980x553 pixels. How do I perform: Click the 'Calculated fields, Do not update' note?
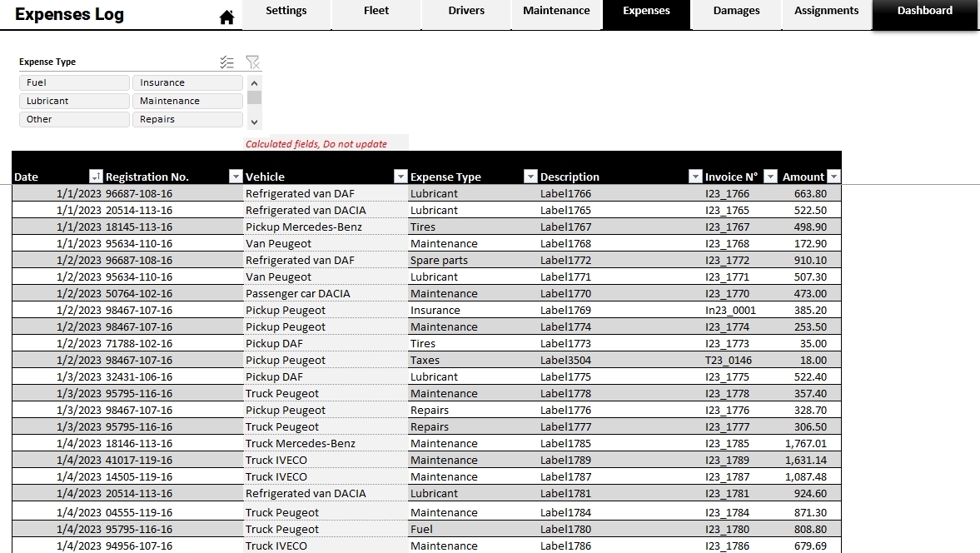click(x=316, y=144)
